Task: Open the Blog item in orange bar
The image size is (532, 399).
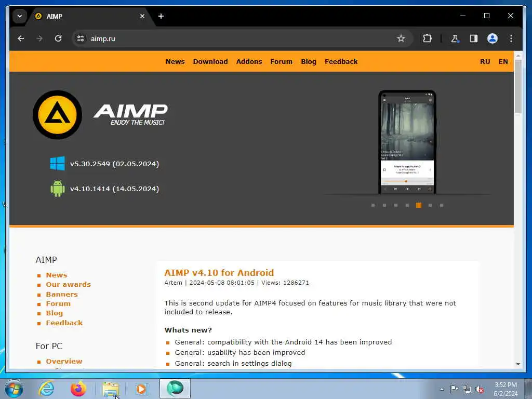Action: tap(309, 62)
